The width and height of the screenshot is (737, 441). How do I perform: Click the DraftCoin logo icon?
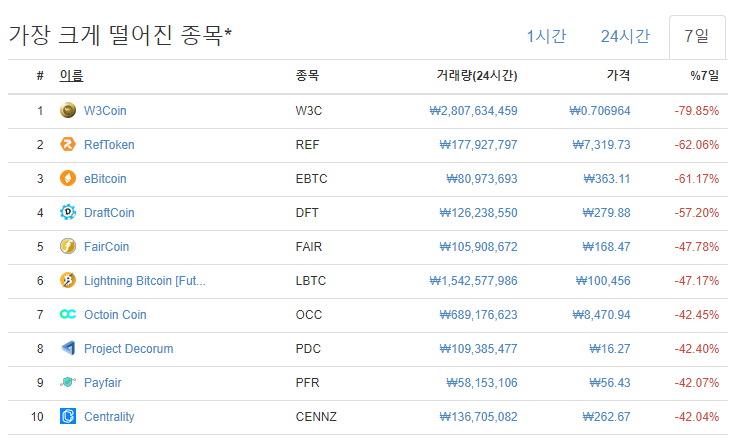(x=68, y=213)
